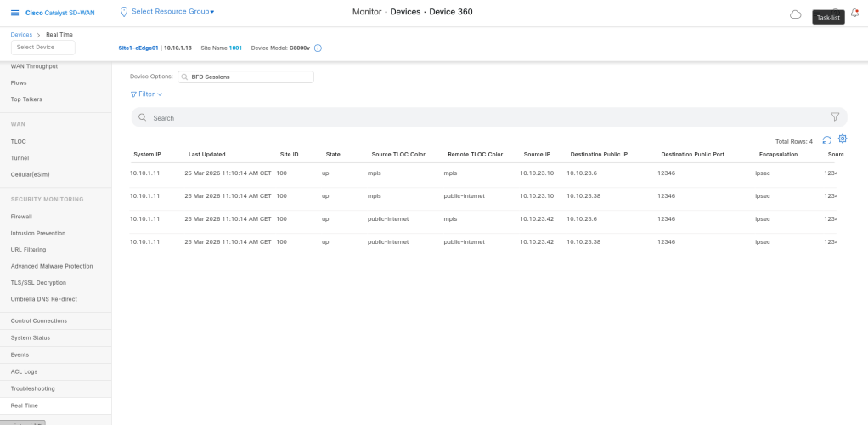Click the location pin resource group icon
The image size is (868, 425).
(124, 11)
